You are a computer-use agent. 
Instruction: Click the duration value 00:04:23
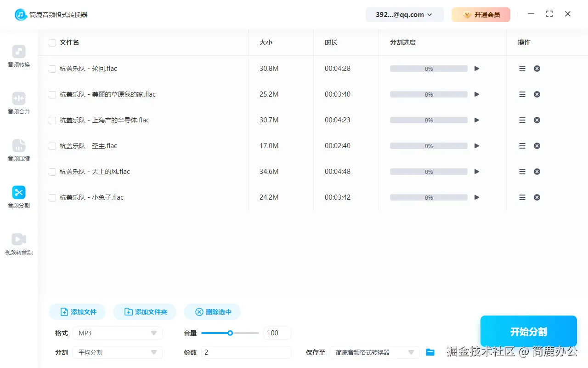pos(338,120)
